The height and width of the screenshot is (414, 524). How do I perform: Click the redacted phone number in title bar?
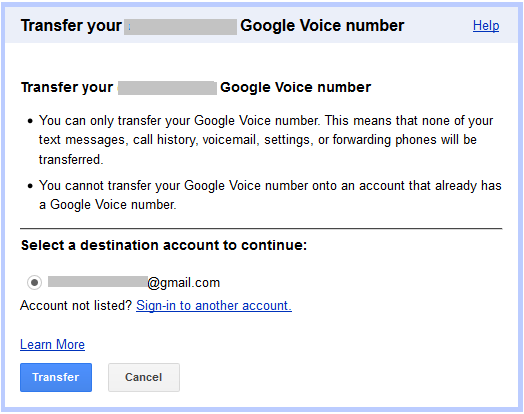(180, 27)
